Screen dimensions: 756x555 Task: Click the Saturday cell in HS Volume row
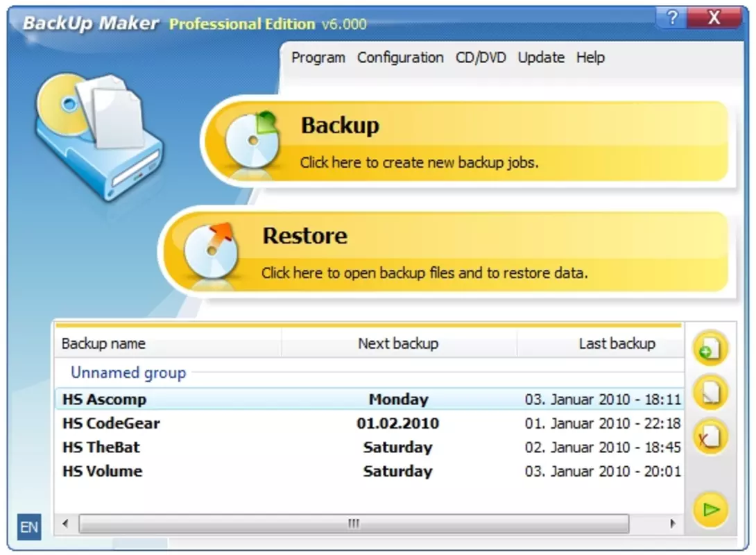398,471
